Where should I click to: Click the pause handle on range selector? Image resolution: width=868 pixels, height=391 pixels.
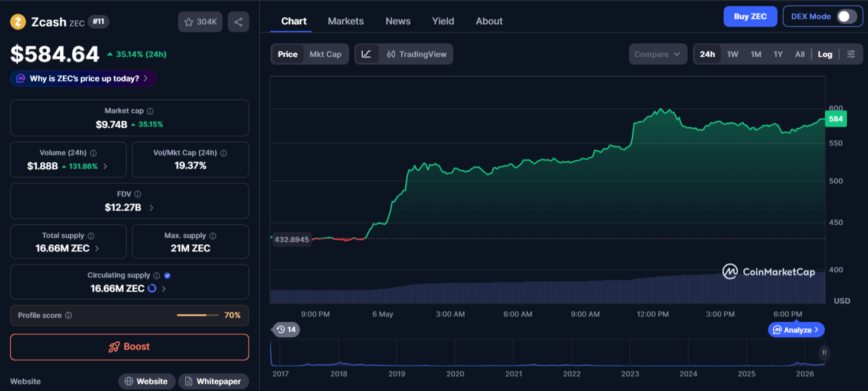(x=824, y=353)
